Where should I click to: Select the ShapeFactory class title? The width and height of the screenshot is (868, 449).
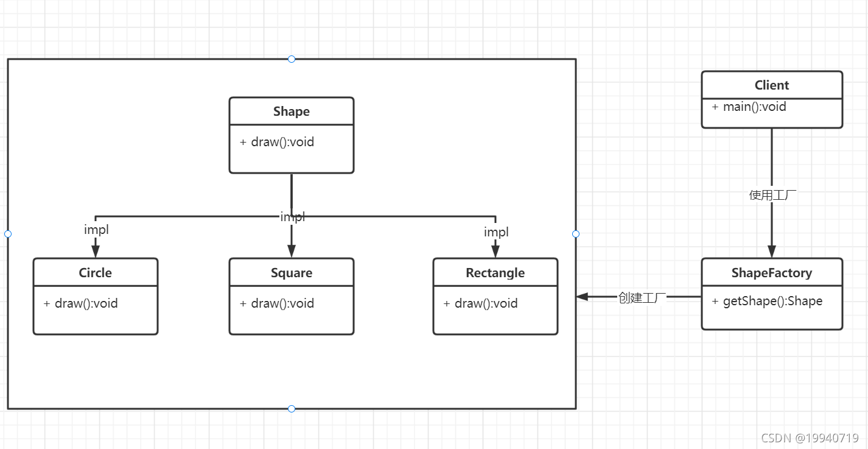[x=772, y=272]
